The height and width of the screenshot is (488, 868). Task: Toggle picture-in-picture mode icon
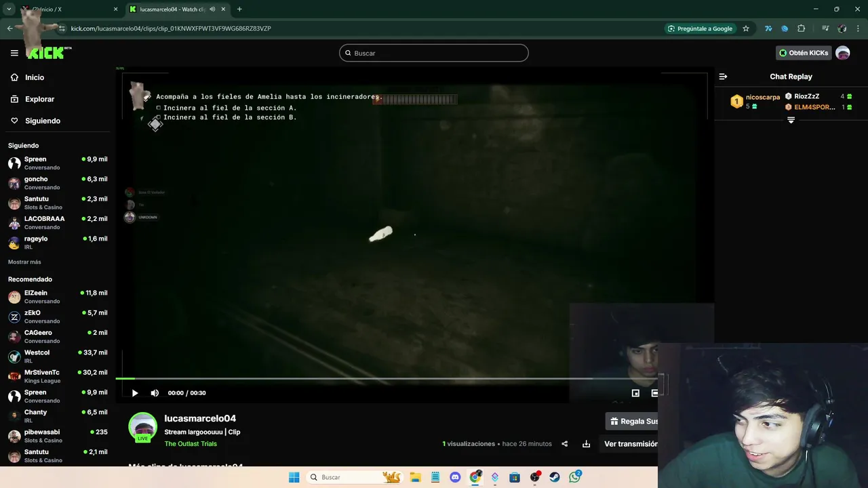click(635, 393)
